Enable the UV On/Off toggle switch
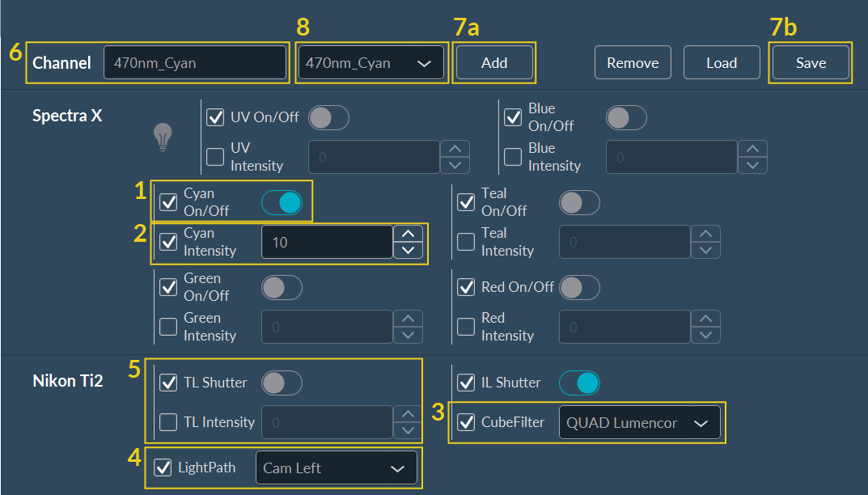 pos(328,117)
